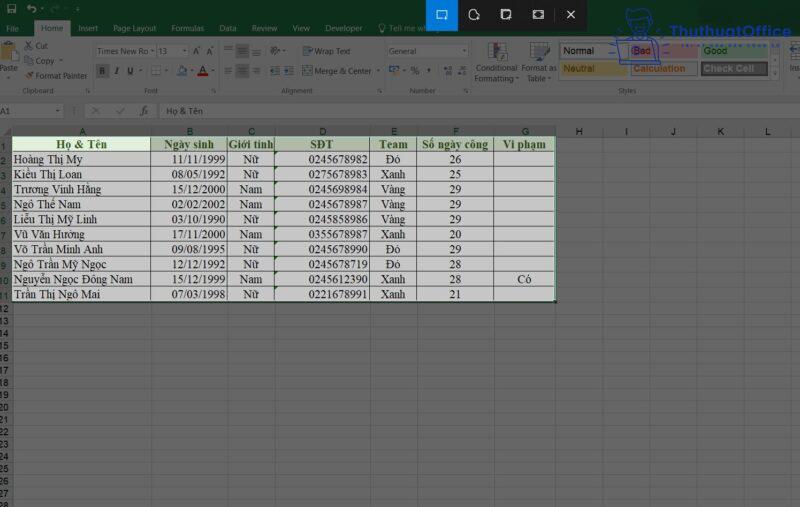Toggle Center horizontal alignment

point(242,71)
